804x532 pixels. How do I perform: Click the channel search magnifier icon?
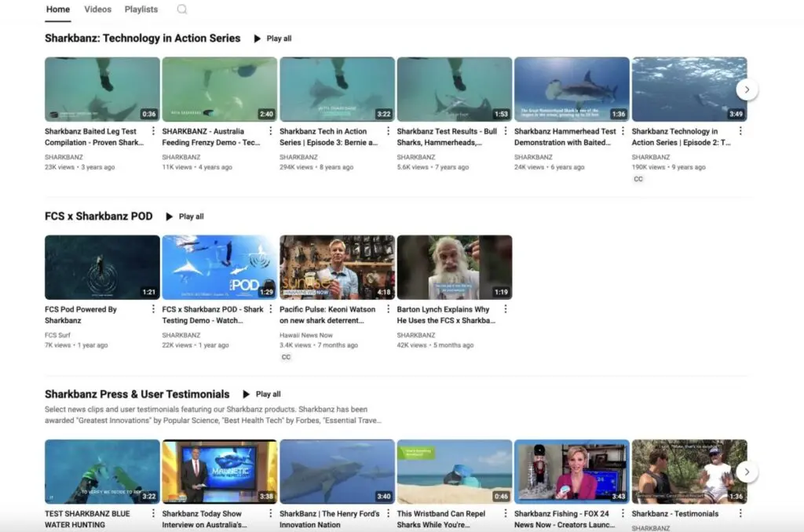pos(182,9)
